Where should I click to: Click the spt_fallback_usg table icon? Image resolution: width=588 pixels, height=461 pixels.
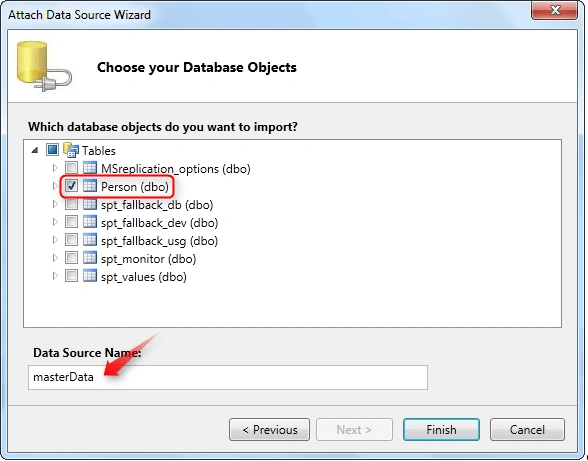coord(90,240)
